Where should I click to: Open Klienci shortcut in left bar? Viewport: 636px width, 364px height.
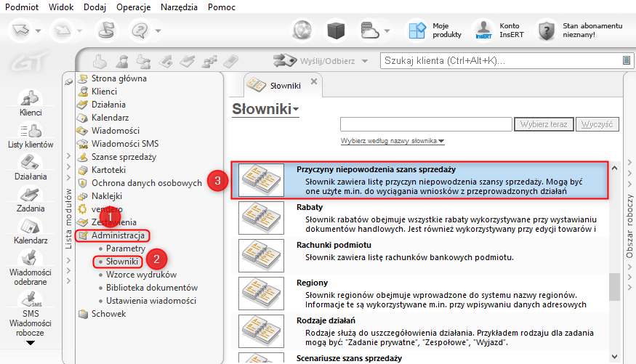click(31, 103)
